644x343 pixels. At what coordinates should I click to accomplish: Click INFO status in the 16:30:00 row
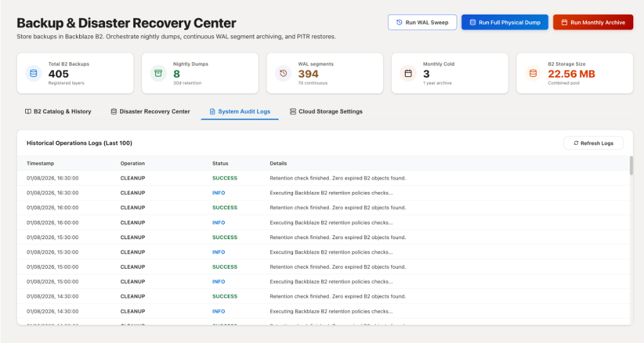tap(218, 193)
